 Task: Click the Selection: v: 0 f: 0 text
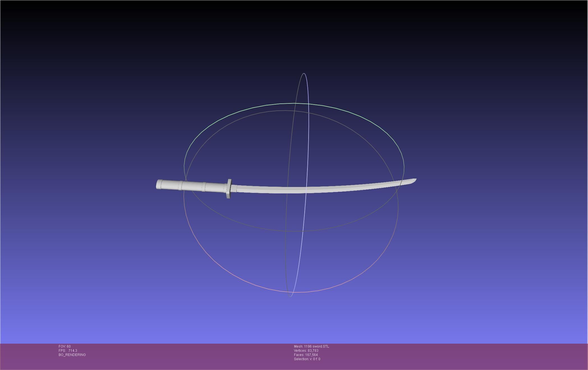tap(307, 359)
